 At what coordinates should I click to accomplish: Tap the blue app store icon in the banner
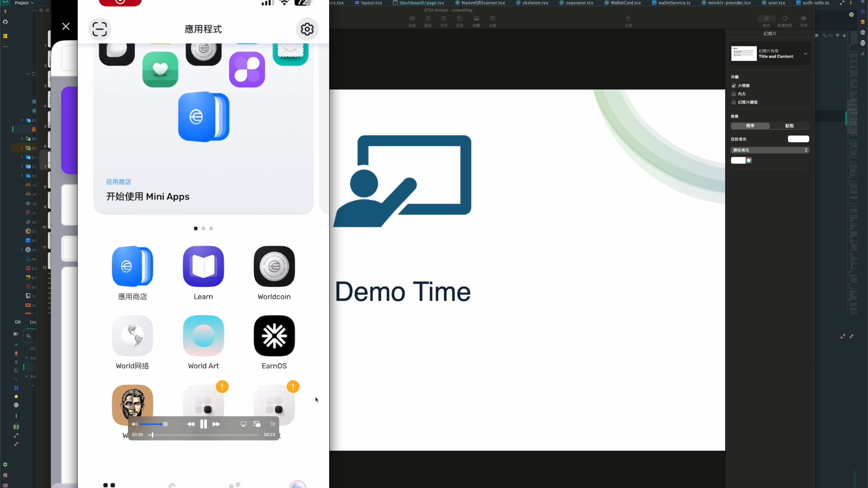204,117
